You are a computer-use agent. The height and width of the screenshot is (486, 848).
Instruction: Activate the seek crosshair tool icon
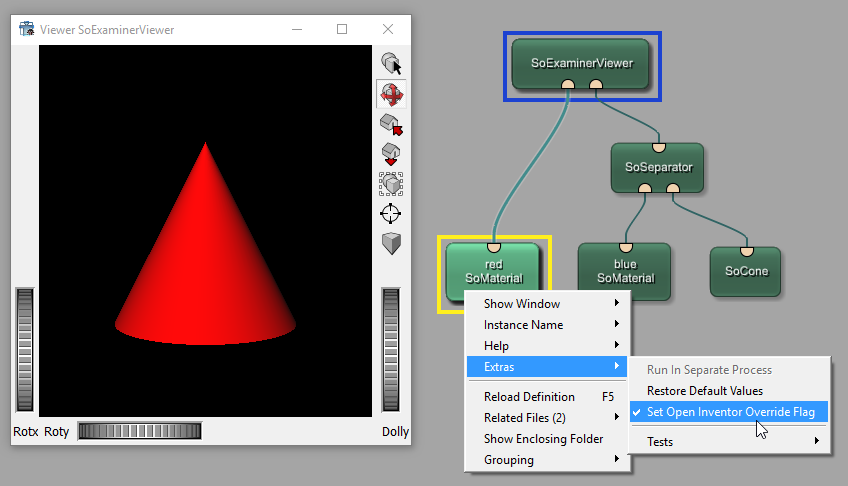(x=391, y=214)
